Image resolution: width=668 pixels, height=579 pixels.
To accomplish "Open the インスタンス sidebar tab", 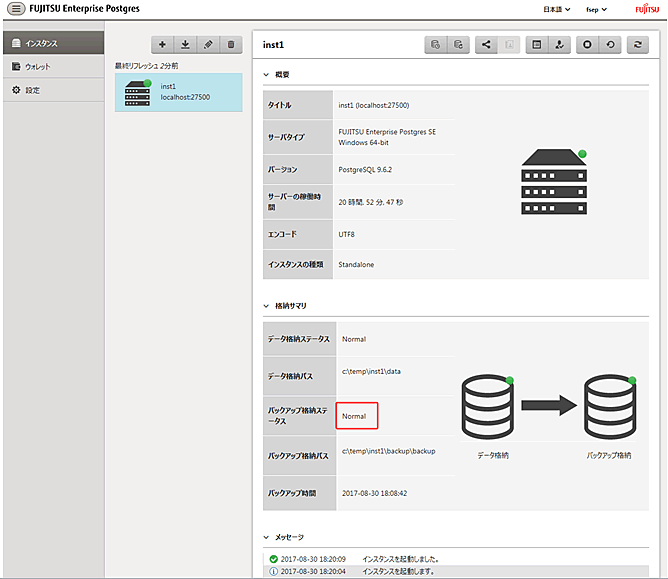I will (x=53, y=43).
